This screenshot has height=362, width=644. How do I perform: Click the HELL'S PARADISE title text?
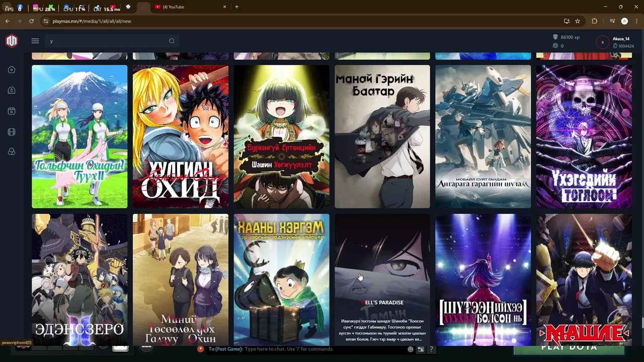pyautogui.click(x=382, y=303)
